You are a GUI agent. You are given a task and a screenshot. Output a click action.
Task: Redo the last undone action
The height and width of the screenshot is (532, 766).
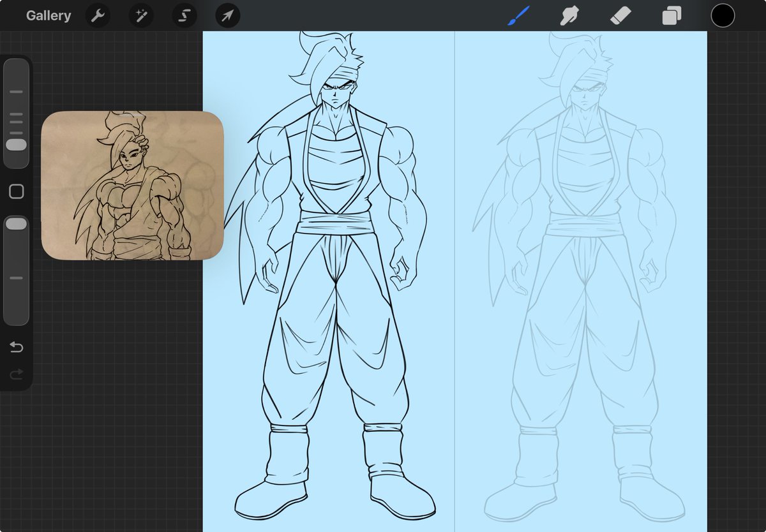tap(17, 374)
